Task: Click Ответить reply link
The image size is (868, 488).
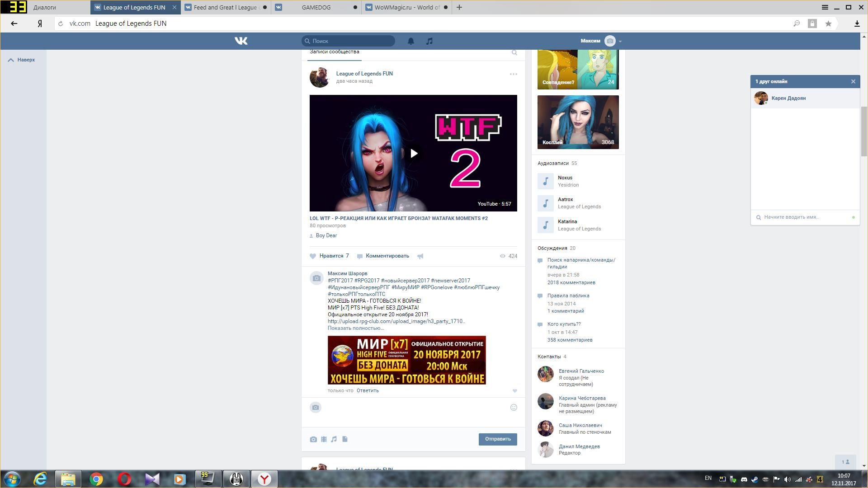Action: coord(367,391)
